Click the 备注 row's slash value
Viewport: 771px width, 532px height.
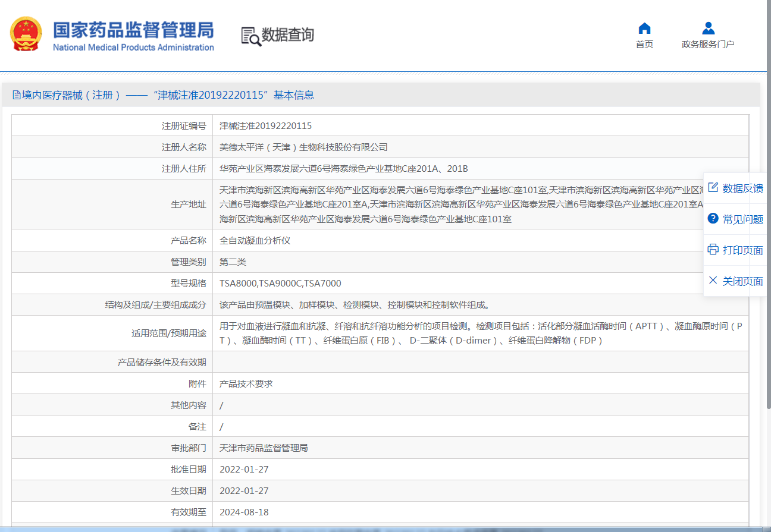click(x=221, y=427)
